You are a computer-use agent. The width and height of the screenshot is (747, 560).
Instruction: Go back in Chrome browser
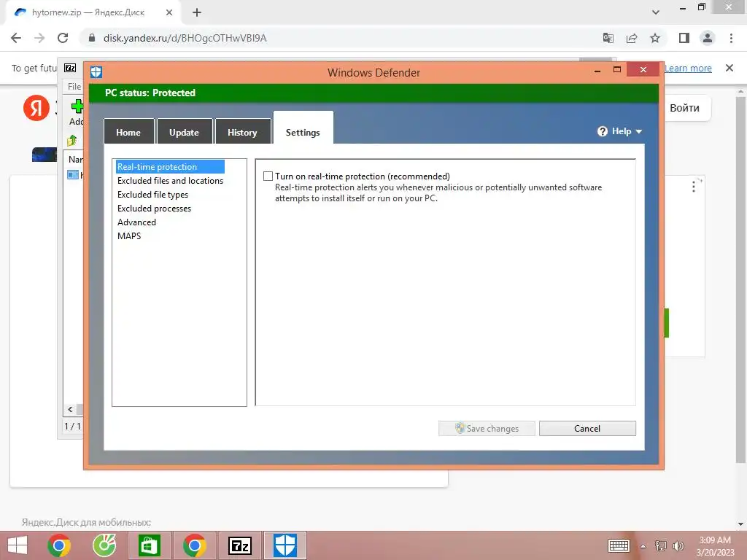coord(16,38)
